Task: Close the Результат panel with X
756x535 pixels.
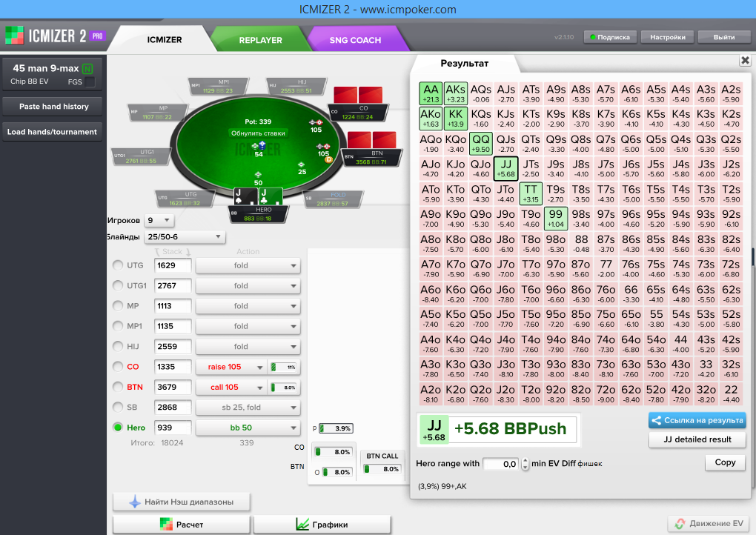Action: (745, 60)
